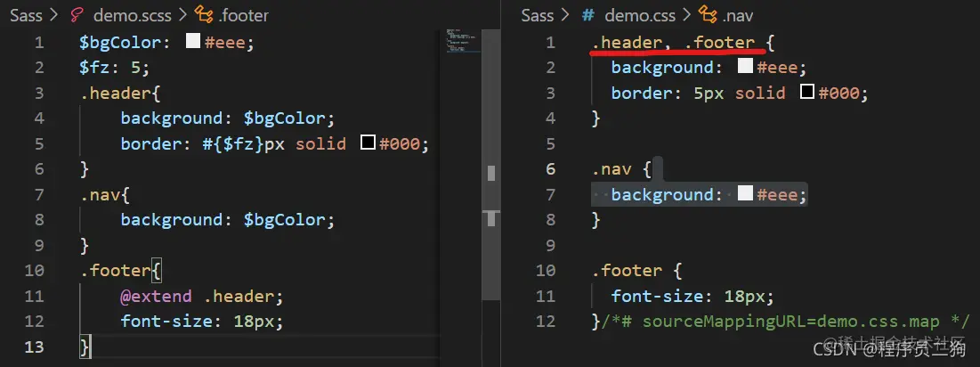Click the ".nav {" selector in demo.css
Viewport: 980px width, 367px height.
pyautogui.click(x=622, y=169)
